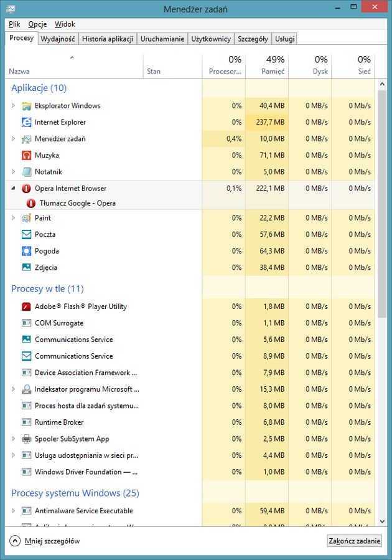Expand the Eksplorator Windows process
The width and height of the screenshot is (392, 560).
[13, 105]
